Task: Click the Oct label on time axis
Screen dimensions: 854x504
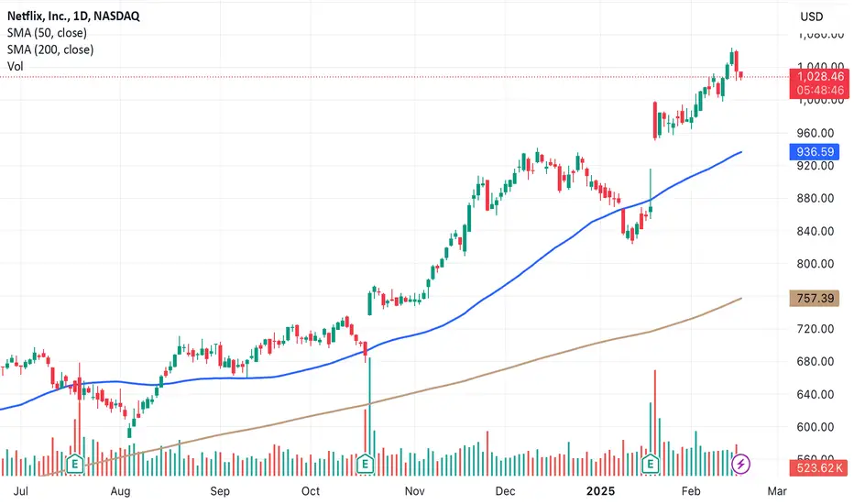Action: [x=311, y=491]
